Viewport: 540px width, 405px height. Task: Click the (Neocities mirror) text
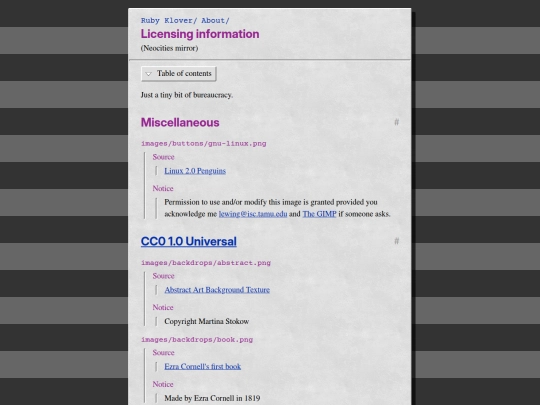(169, 48)
